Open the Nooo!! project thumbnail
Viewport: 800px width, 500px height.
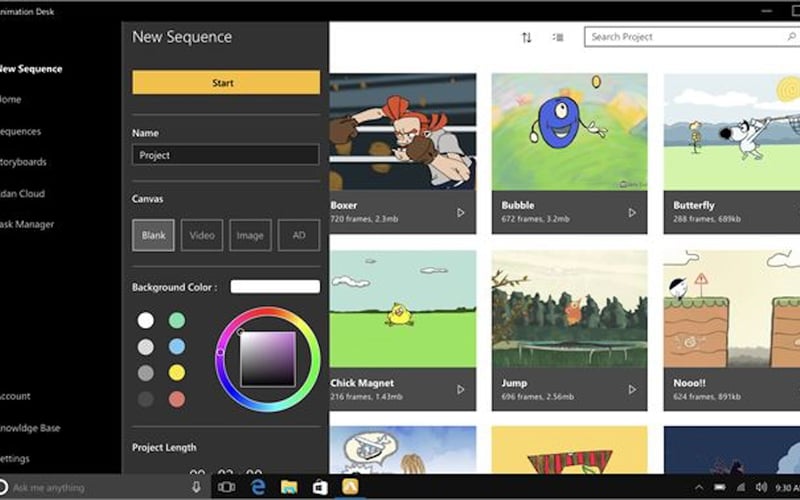coord(732,309)
